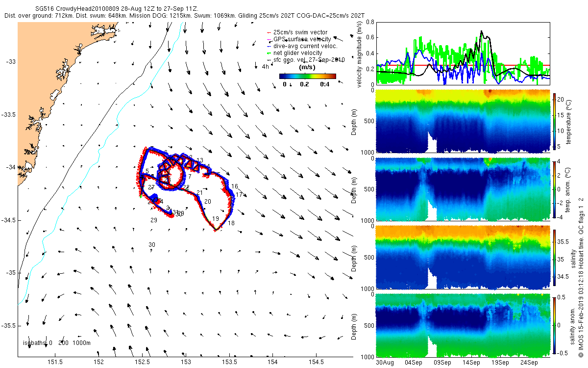Click day marker 21 on glider track
Viewport: 588px width, 368px height.
[x=199, y=193]
